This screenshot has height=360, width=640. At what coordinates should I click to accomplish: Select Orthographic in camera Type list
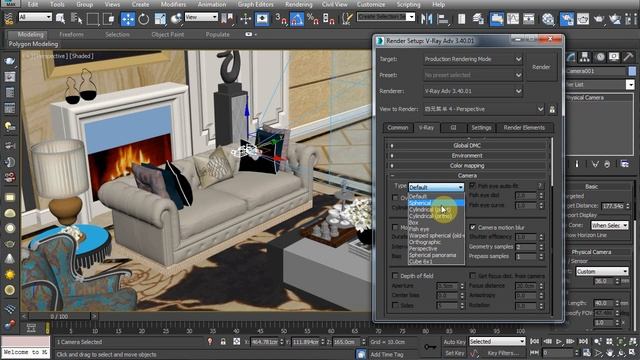[436, 242]
